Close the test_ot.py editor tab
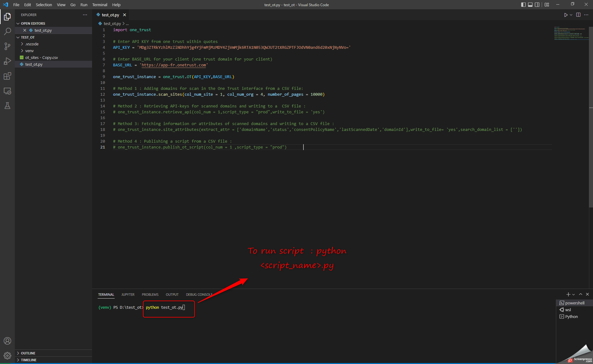 [x=125, y=15]
